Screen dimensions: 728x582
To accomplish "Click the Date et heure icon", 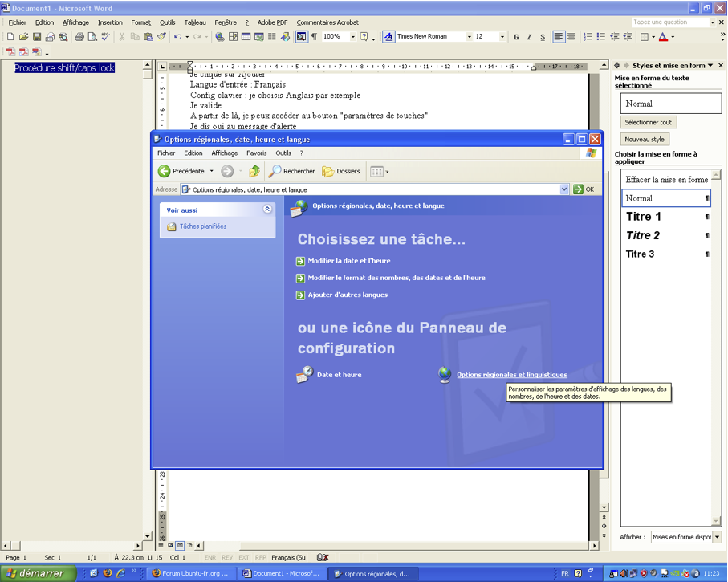I will (304, 374).
